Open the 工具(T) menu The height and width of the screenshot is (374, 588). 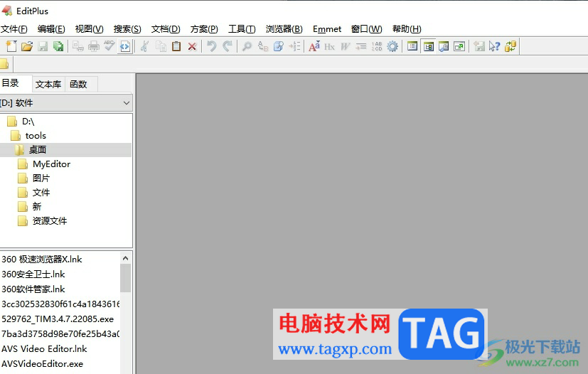click(x=242, y=29)
